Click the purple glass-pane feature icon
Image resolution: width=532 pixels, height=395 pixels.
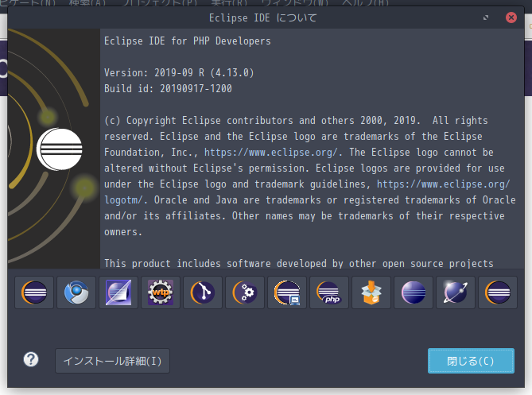pos(118,292)
